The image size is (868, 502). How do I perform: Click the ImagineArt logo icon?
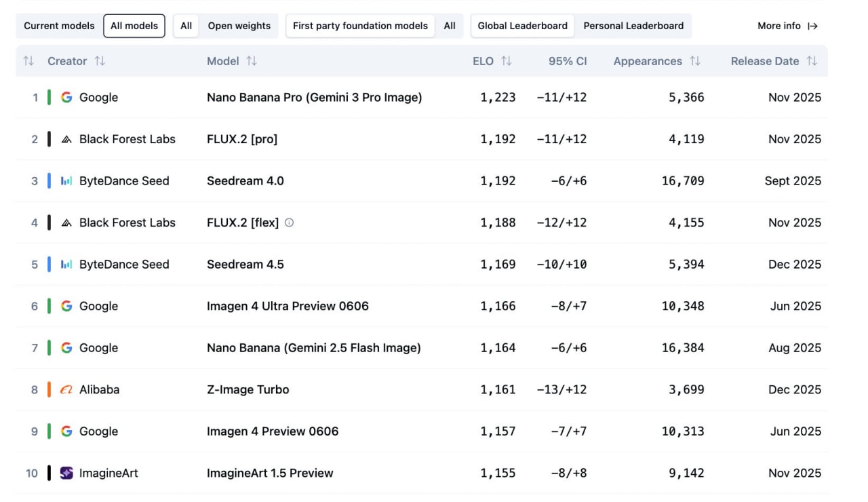[x=66, y=473]
